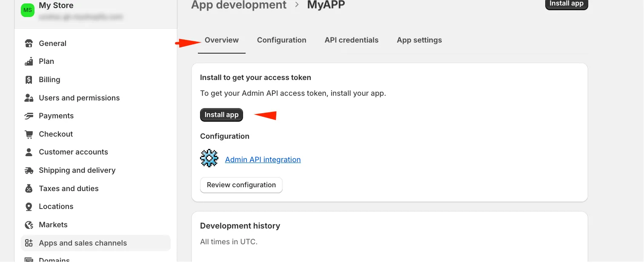Click the Apps and sales channels icon
Viewport: 644px width, 263px height.
29,243
